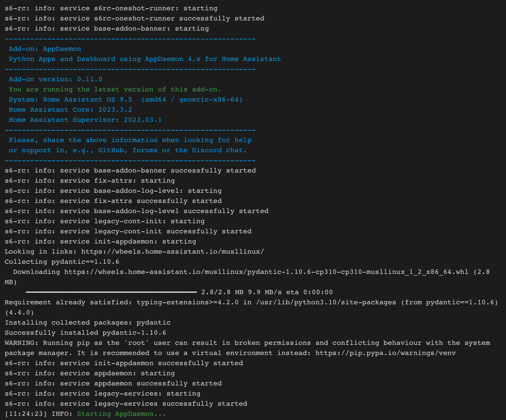Click the pip download progress bar
This screenshot has width=506, height=420.
112,292
